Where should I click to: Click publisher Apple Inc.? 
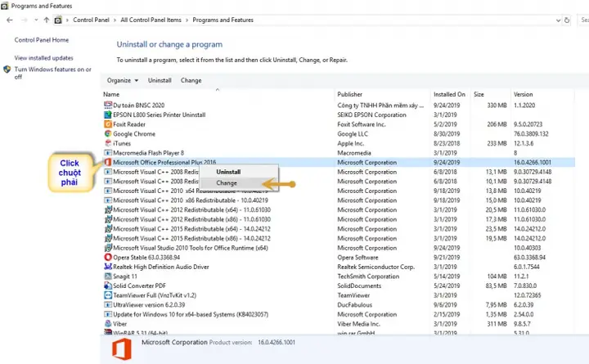point(350,143)
